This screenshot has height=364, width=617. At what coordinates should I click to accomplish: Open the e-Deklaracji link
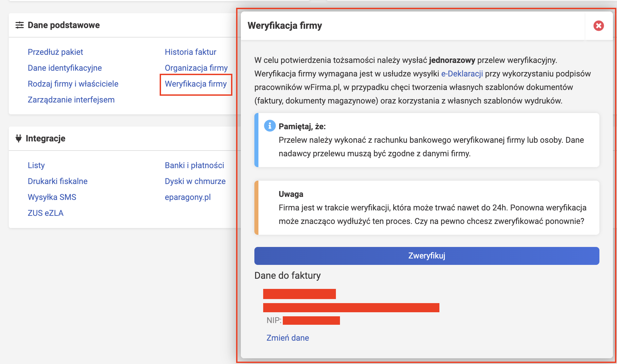[462, 74]
